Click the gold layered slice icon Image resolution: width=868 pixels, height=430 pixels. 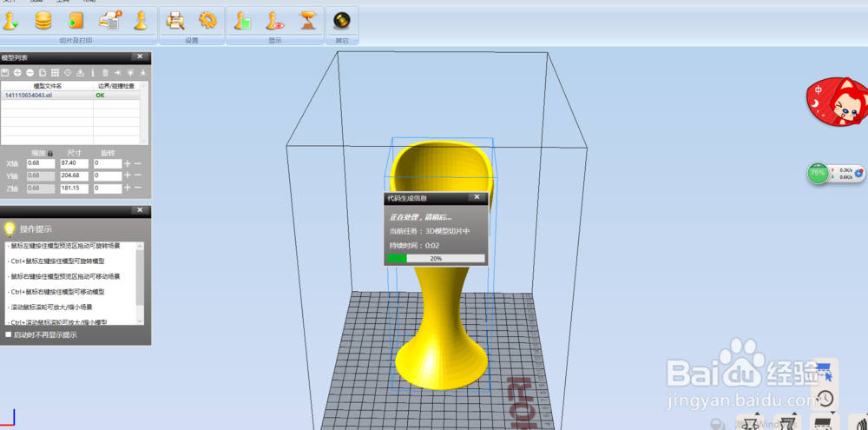point(43,21)
